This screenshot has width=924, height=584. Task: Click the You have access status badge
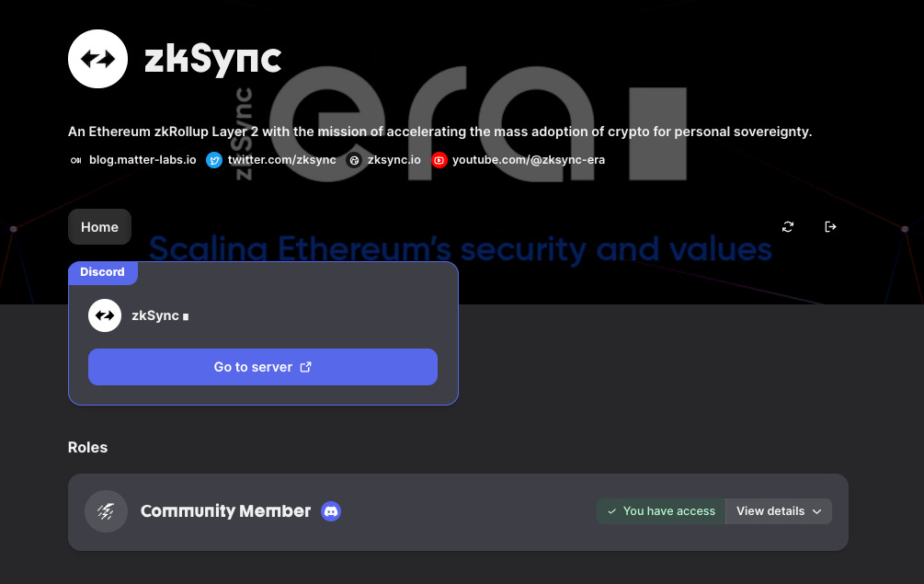661,511
